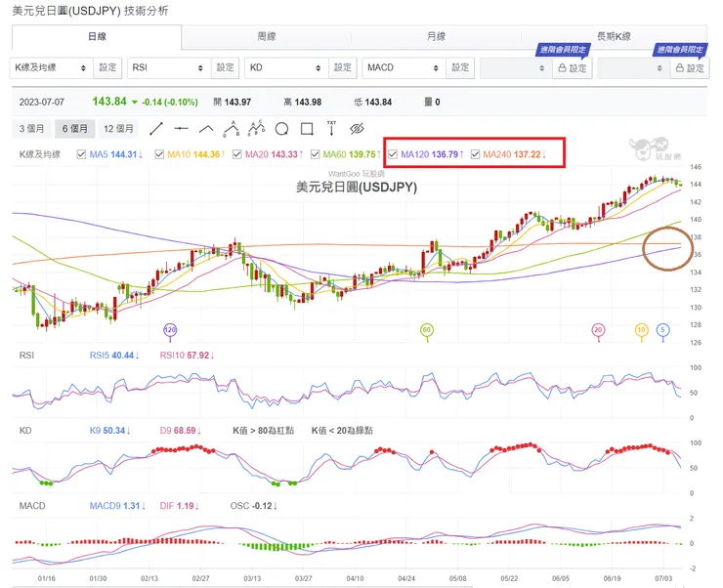The height and width of the screenshot is (588, 723).
Task: Toggle the hide drawings eye icon
Action: click(357, 129)
